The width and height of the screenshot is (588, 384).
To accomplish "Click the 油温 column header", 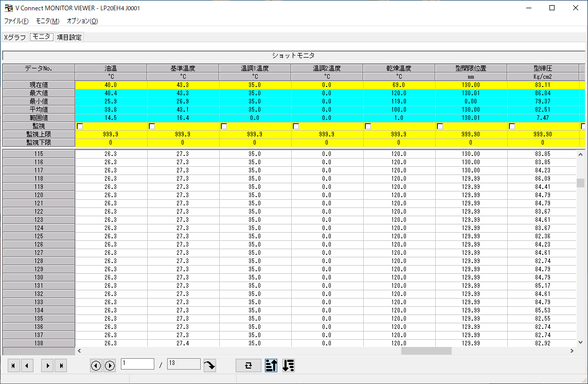I will 111,68.
